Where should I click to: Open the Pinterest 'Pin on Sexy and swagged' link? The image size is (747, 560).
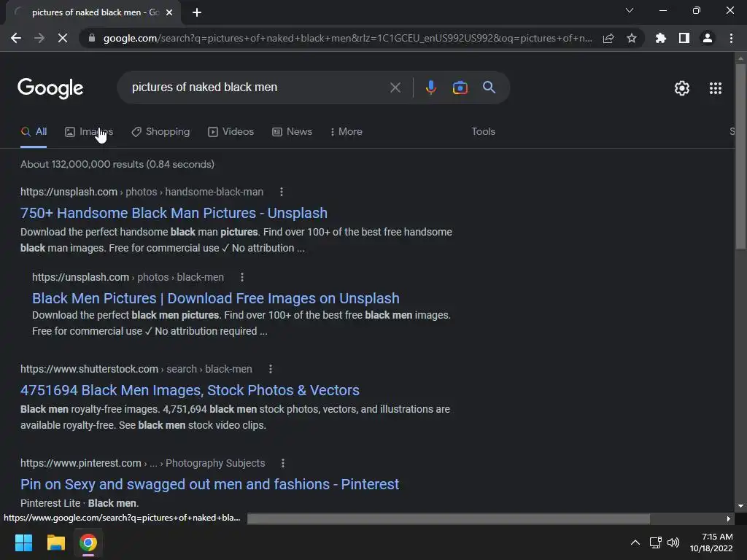coord(209,484)
